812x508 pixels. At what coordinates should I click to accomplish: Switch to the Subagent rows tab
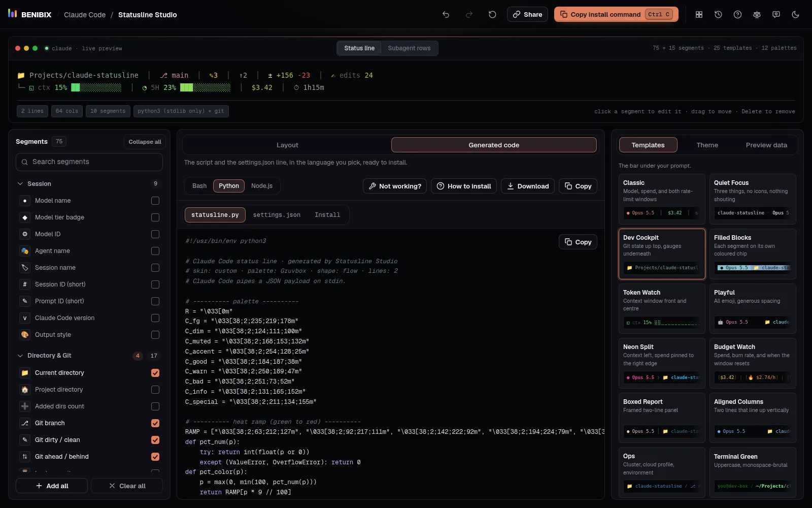409,48
